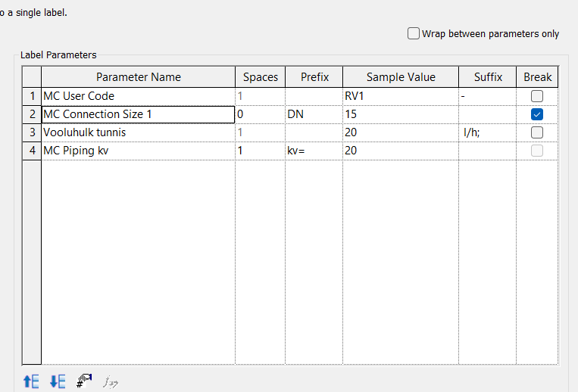
Task: Uncheck Break for MC Connection Size 1
Action: tap(537, 114)
